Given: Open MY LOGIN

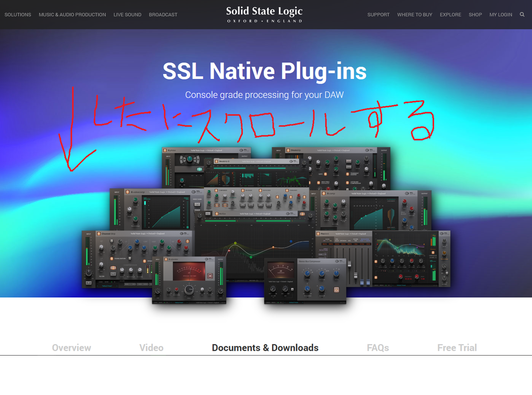Looking at the screenshot, I should 501,14.
